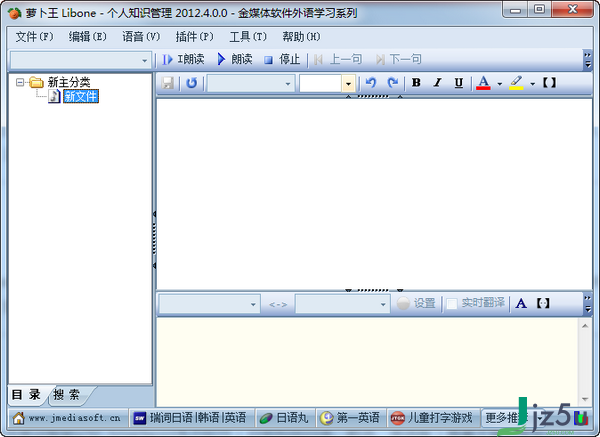600x437 pixels.
Task: Go to previous sentence 上一句
Action: (338, 59)
